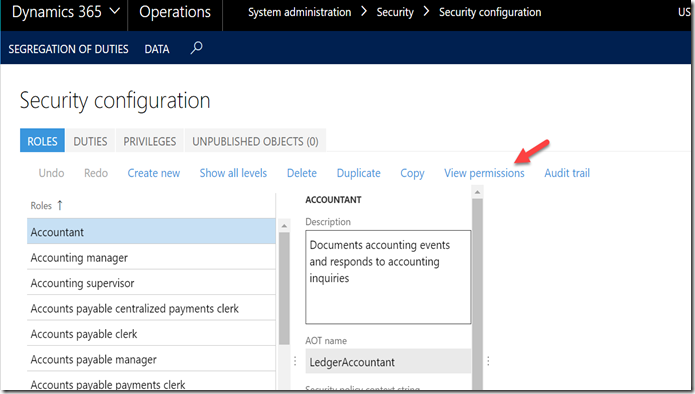The image size is (695, 394).
Task: Click the Operations header label
Action: click(x=175, y=12)
